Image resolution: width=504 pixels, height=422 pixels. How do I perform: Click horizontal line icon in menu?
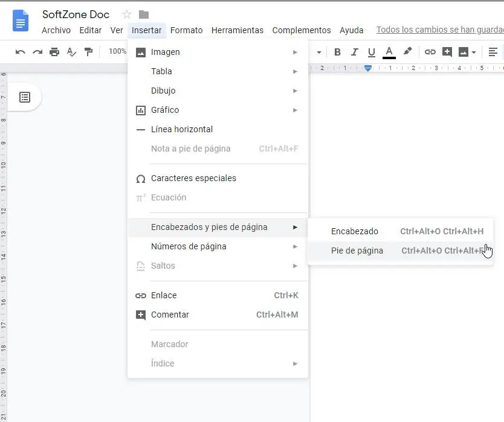[x=140, y=130]
